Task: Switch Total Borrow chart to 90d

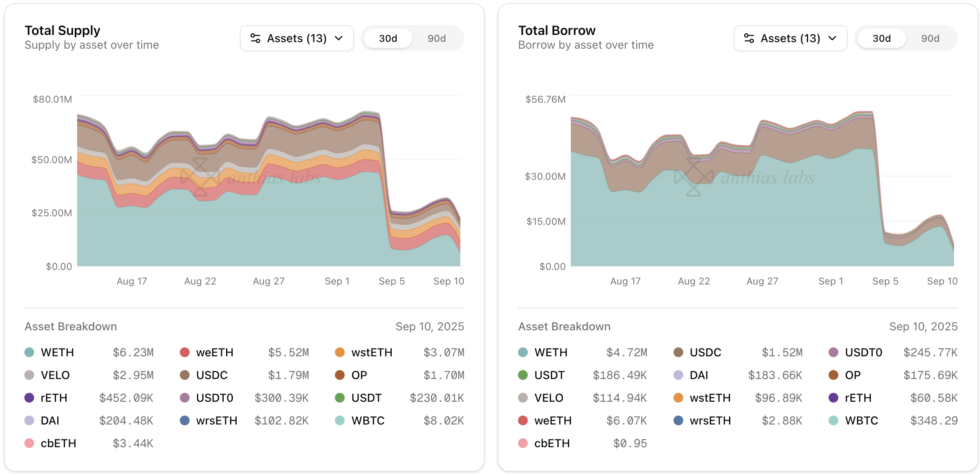Action: (930, 38)
